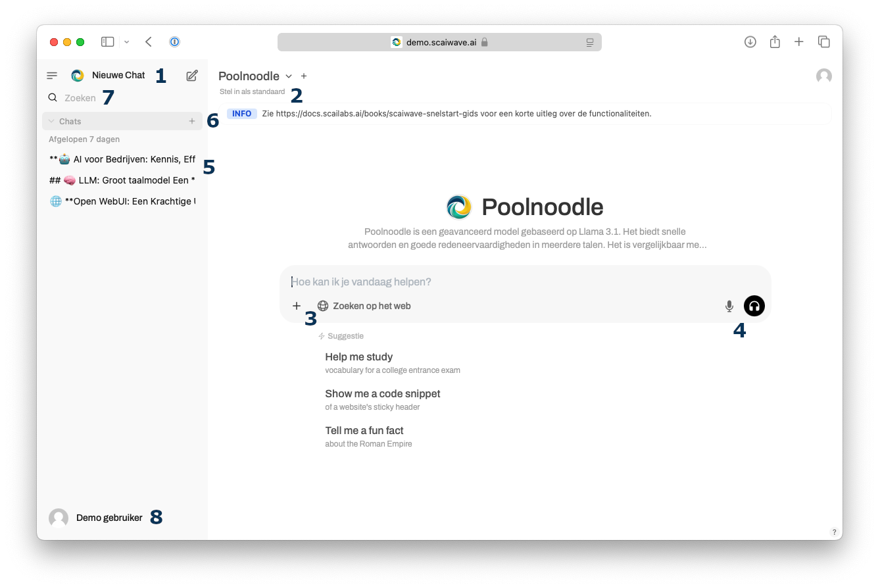
Task: Show the Safari tab overview icon
Action: [823, 42]
